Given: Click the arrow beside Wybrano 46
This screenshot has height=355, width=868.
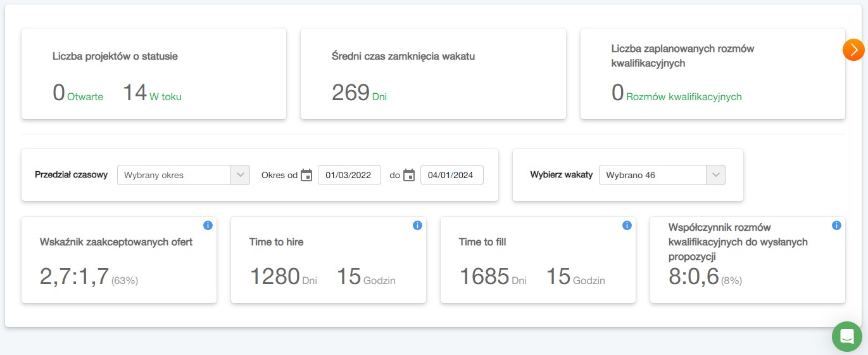Looking at the screenshot, I should (715, 175).
